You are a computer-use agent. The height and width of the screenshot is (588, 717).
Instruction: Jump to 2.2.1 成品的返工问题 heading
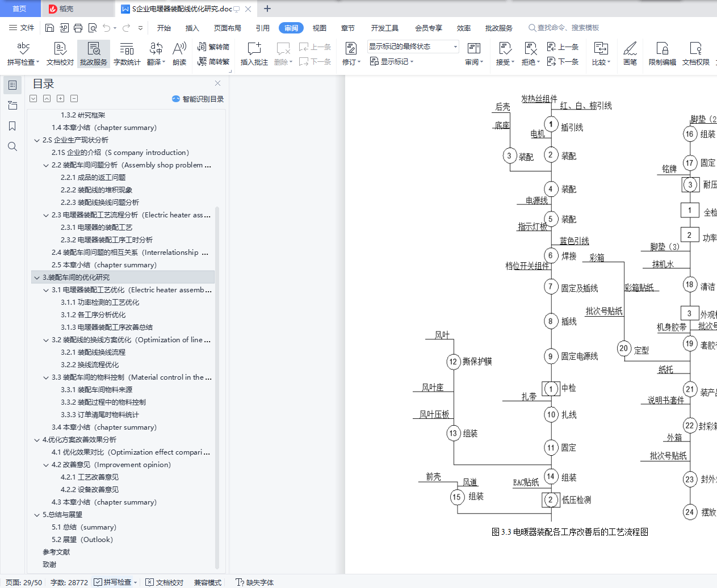point(93,178)
